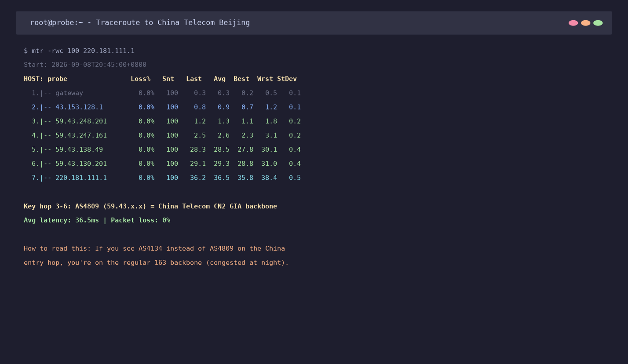Click the Start timestamp line
The height and width of the screenshot is (364, 628).
(x=85, y=65)
